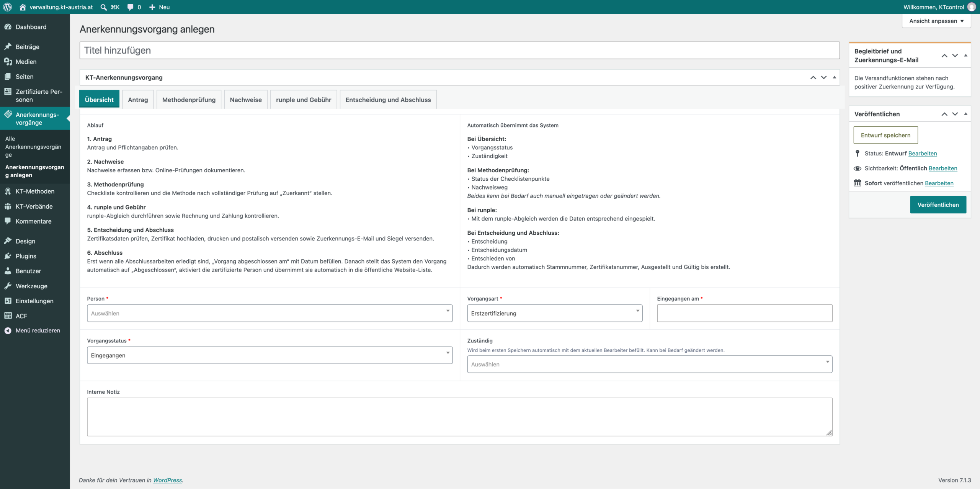Click the WordPress logo icon
Viewport: 980px width, 489px height.
(x=8, y=7)
